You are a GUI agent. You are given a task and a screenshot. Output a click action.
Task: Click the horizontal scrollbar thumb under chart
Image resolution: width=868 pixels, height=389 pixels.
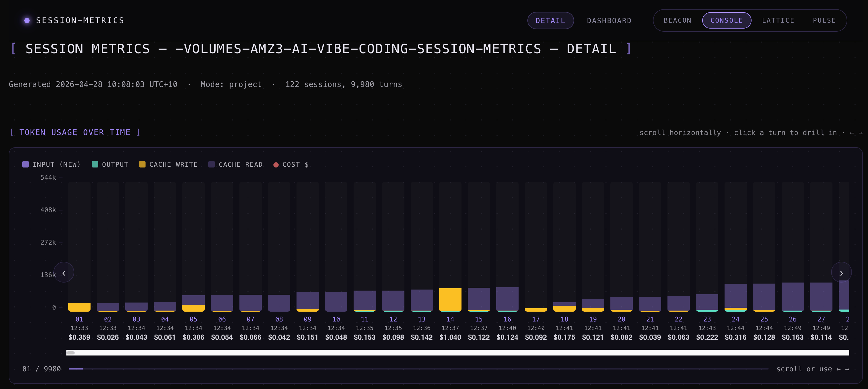pos(70,353)
